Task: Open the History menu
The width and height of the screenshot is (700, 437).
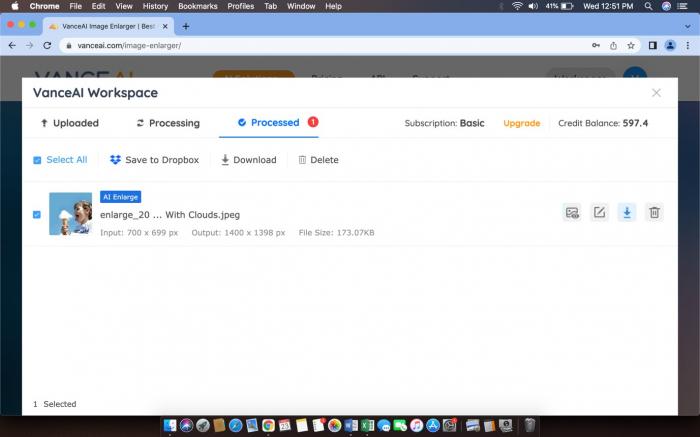Action: (155, 6)
